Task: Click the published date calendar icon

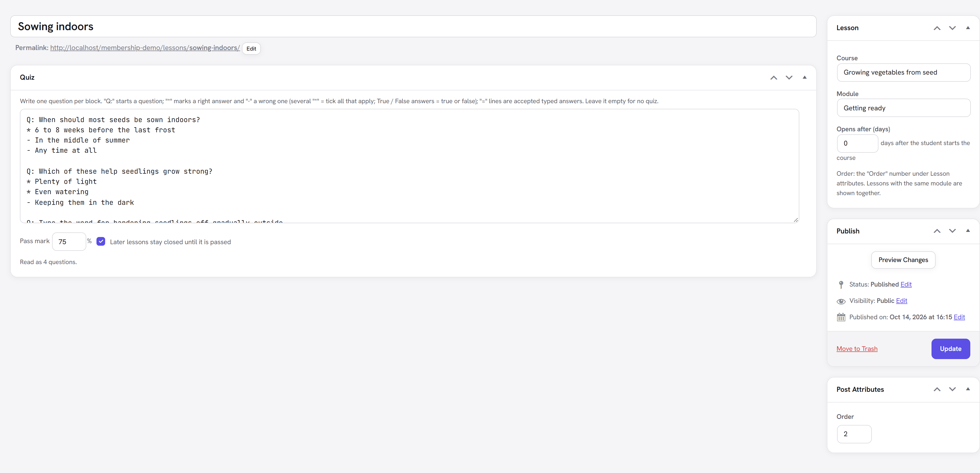Action: [x=841, y=317]
